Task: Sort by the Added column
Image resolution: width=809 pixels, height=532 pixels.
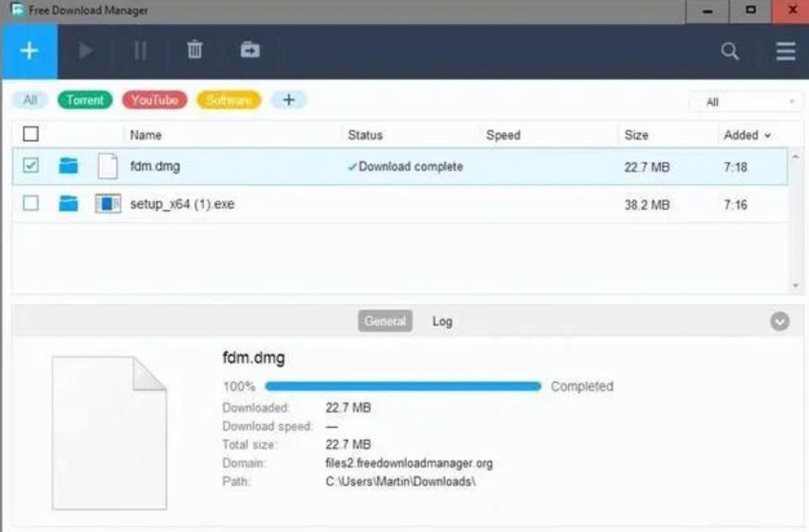Action: 747,135
